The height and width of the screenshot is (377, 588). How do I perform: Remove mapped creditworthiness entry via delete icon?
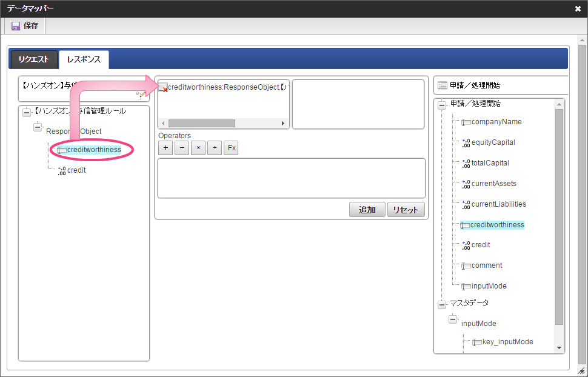point(163,88)
